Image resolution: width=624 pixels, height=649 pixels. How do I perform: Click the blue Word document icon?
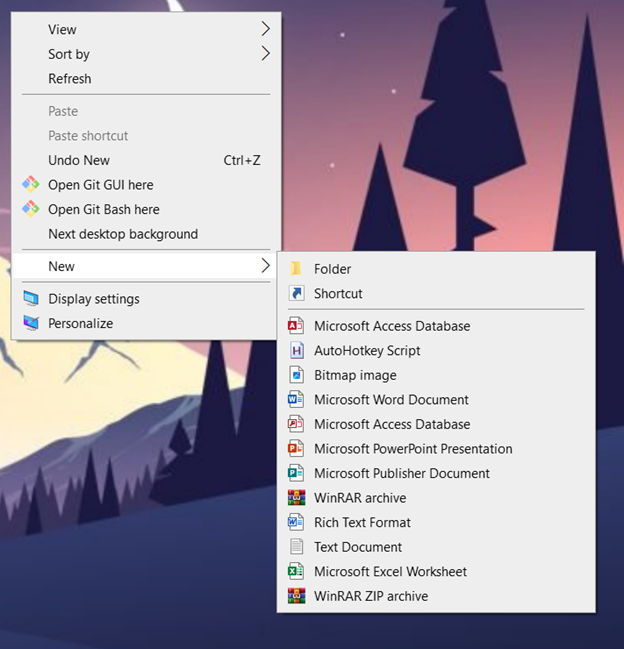(296, 399)
